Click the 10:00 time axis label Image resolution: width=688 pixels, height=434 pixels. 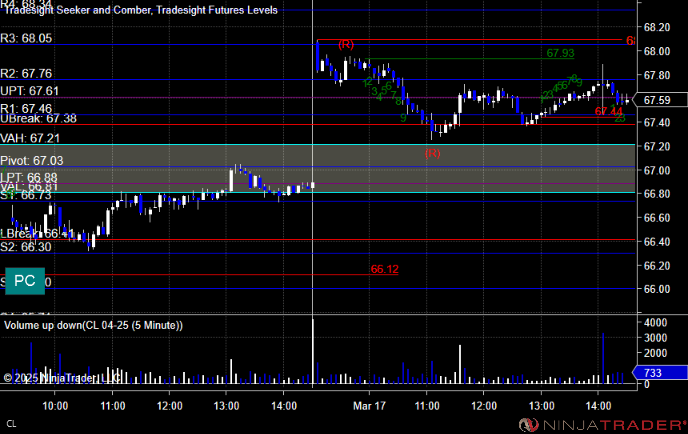tap(55, 406)
